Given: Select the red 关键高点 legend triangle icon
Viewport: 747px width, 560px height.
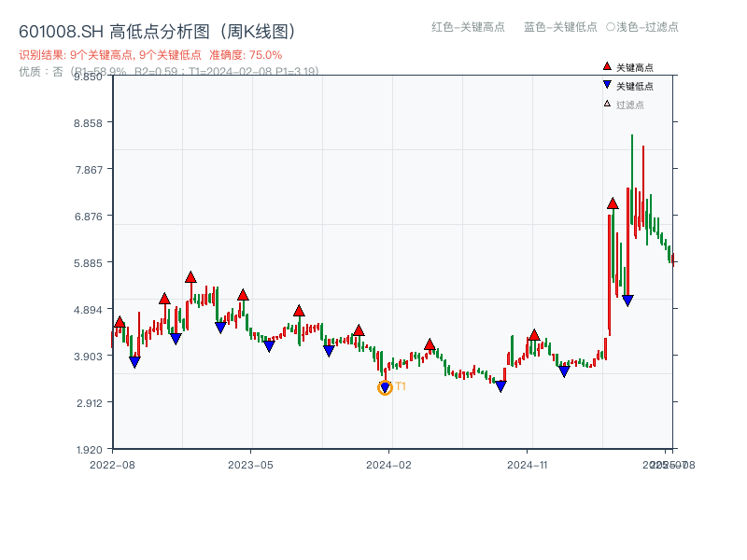Looking at the screenshot, I should click(x=606, y=67).
